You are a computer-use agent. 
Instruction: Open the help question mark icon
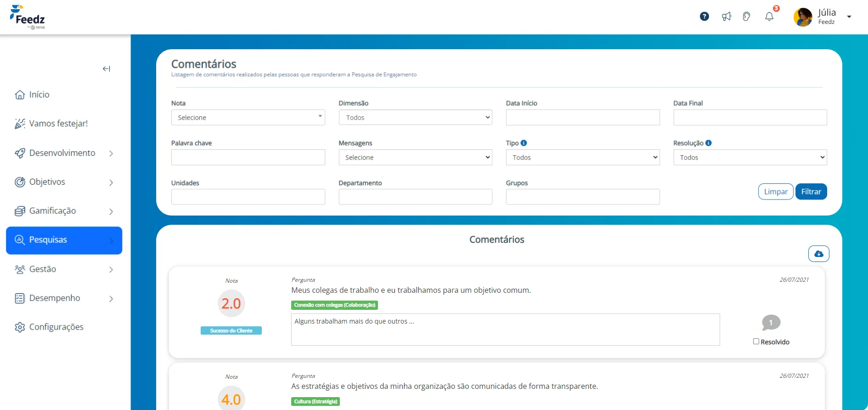tap(705, 17)
